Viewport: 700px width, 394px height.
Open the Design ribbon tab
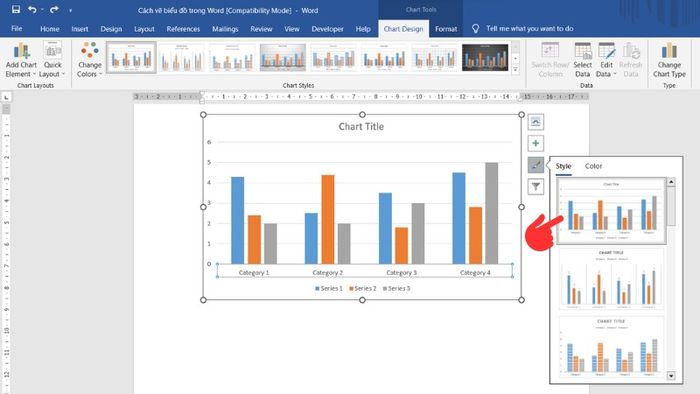click(x=111, y=29)
